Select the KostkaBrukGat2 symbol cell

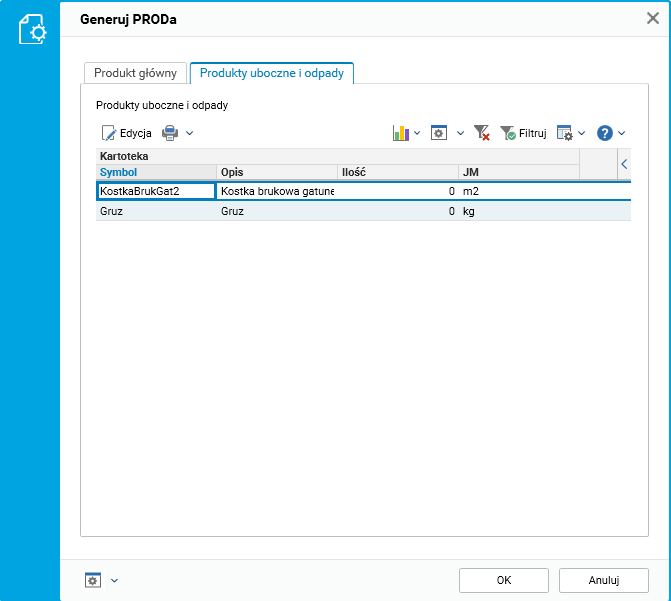156,191
